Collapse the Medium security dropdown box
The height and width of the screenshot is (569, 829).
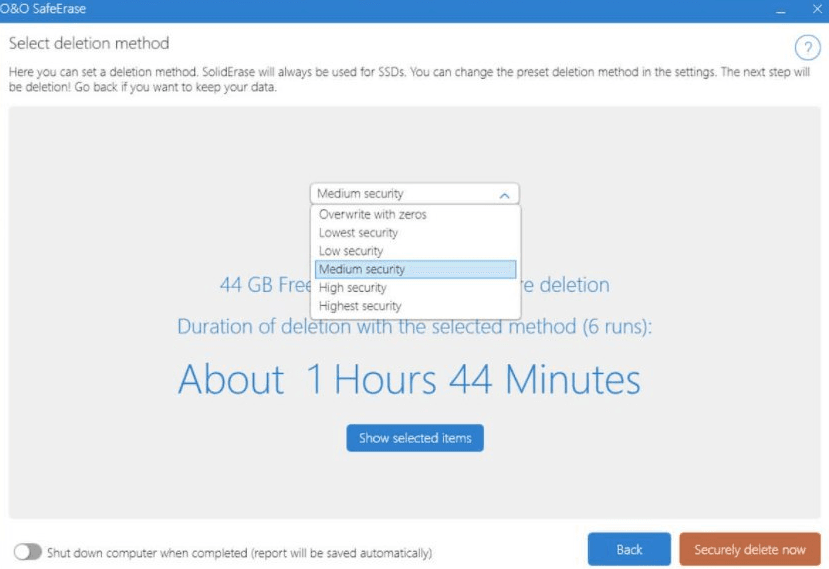[x=414, y=194]
